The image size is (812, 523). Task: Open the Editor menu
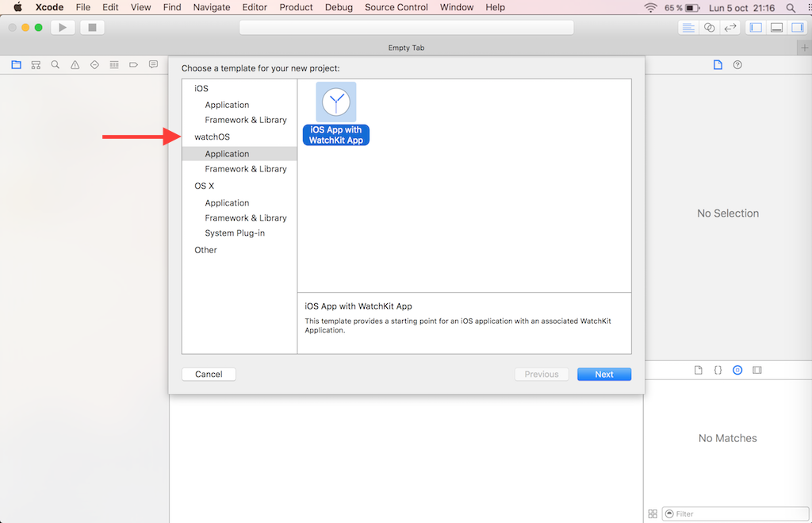255,7
